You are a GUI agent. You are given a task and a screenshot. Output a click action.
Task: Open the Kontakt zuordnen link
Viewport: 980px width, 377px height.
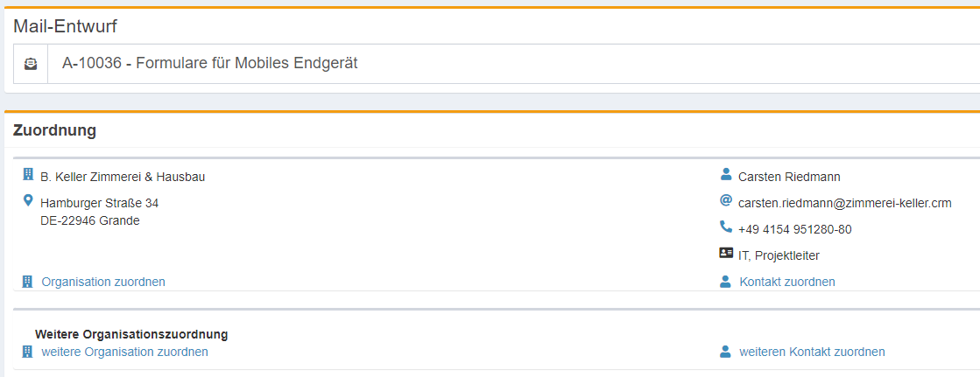point(787,282)
